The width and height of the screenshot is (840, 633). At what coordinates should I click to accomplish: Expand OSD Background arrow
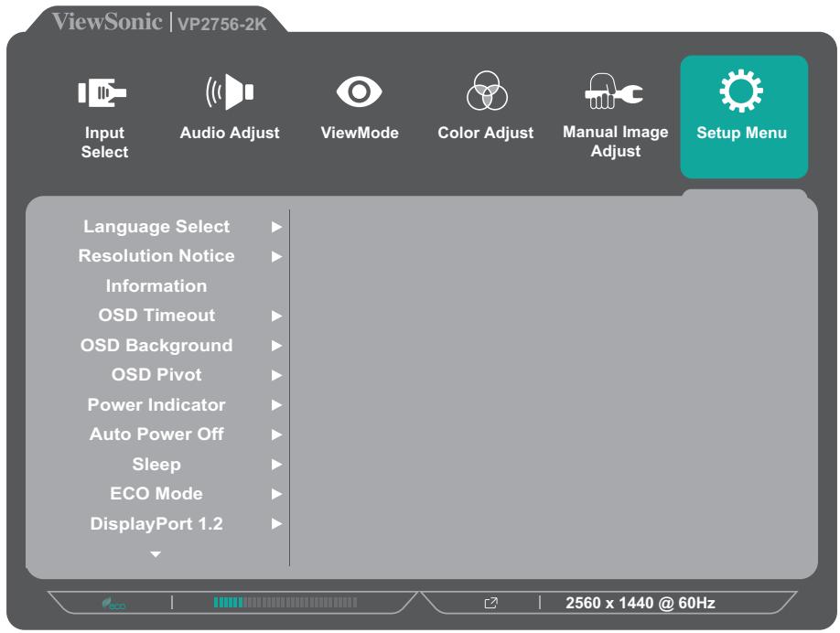[276, 346]
